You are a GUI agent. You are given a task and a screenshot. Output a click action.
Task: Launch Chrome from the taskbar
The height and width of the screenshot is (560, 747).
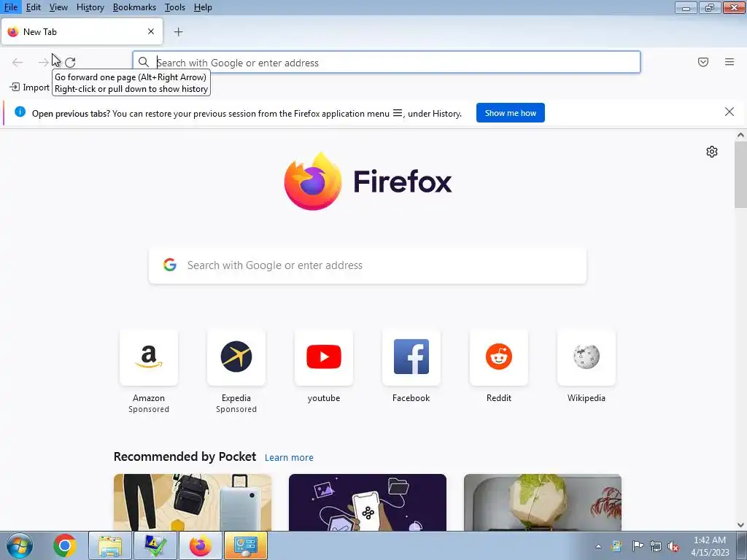(65, 545)
